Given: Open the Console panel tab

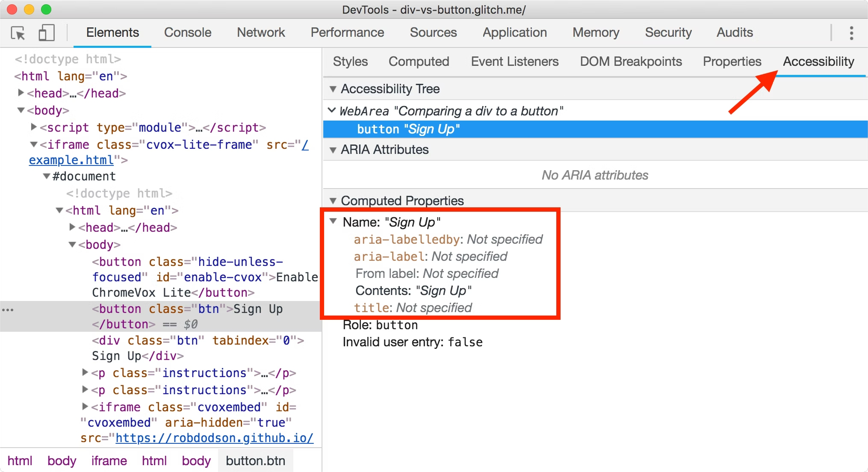Looking at the screenshot, I should click(x=188, y=32).
